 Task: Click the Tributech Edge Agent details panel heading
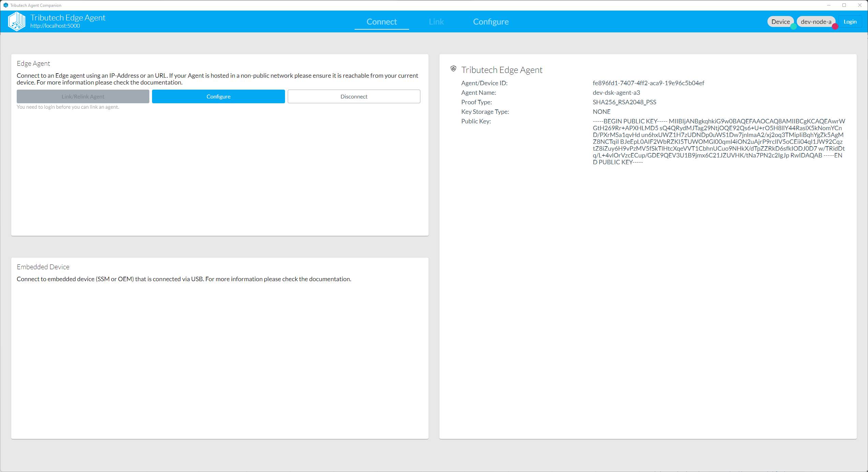click(502, 70)
